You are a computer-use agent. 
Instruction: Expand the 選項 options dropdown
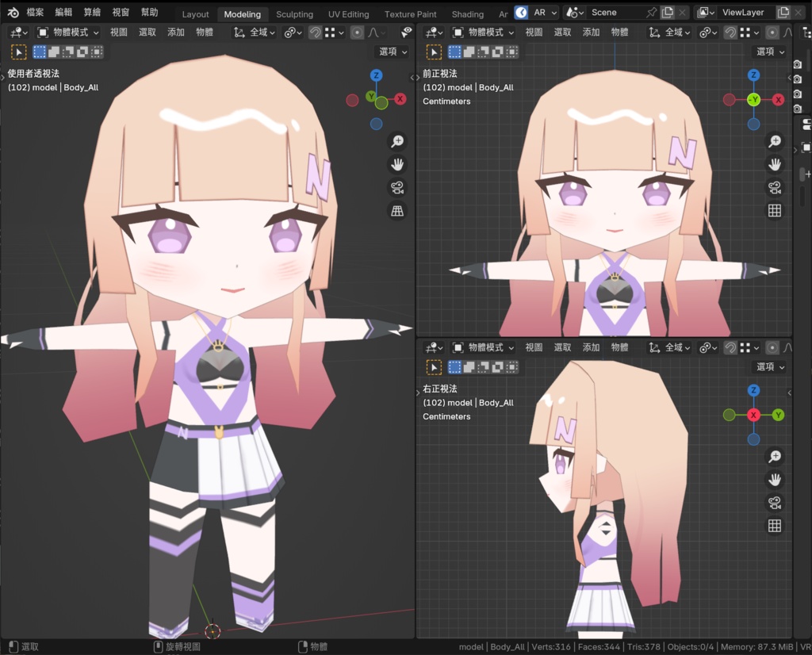coord(391,50)
